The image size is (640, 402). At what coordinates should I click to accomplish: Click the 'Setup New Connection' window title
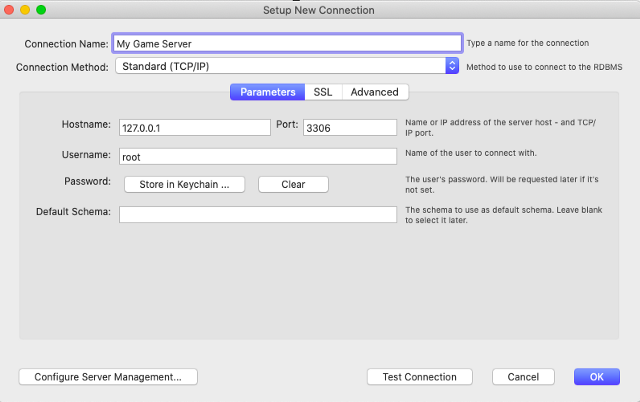[x=318, y=10]
